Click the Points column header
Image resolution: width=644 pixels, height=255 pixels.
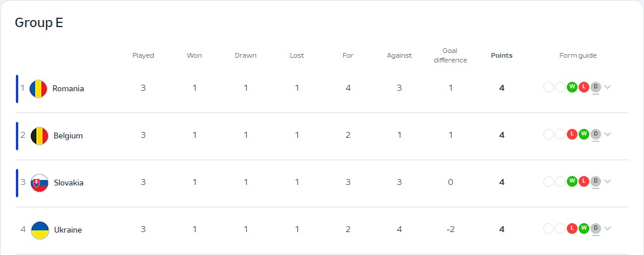(502, 55)
